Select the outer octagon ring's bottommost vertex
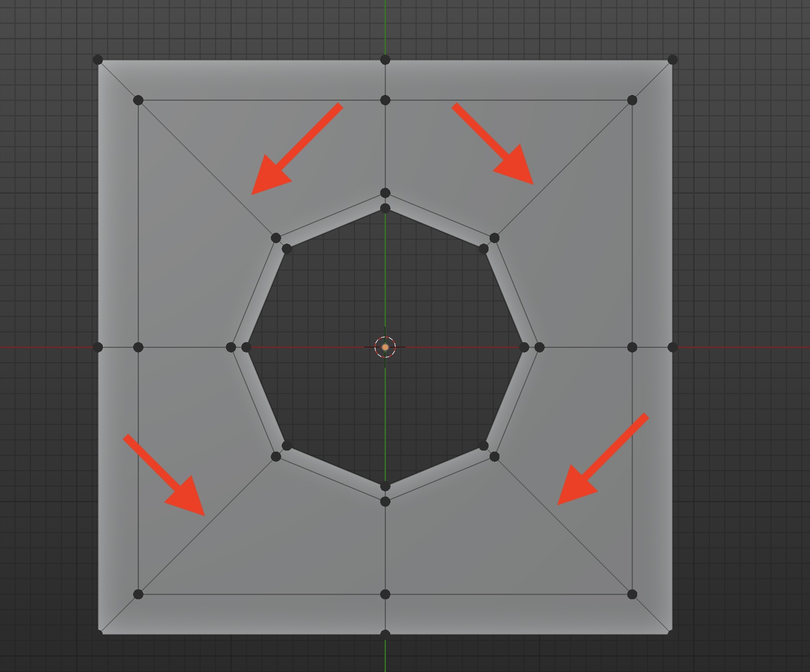Image resolution: width=810 pixels, height=672 pixels. [385, 501]
